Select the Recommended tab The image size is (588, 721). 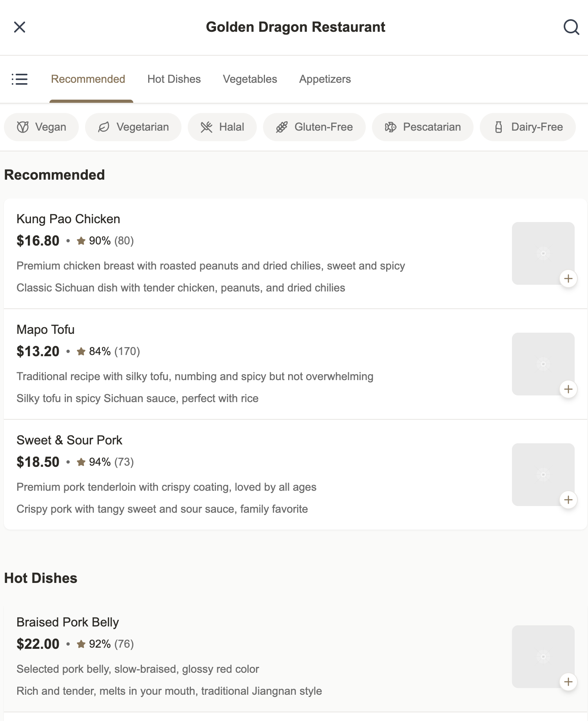tap(88, 79)
